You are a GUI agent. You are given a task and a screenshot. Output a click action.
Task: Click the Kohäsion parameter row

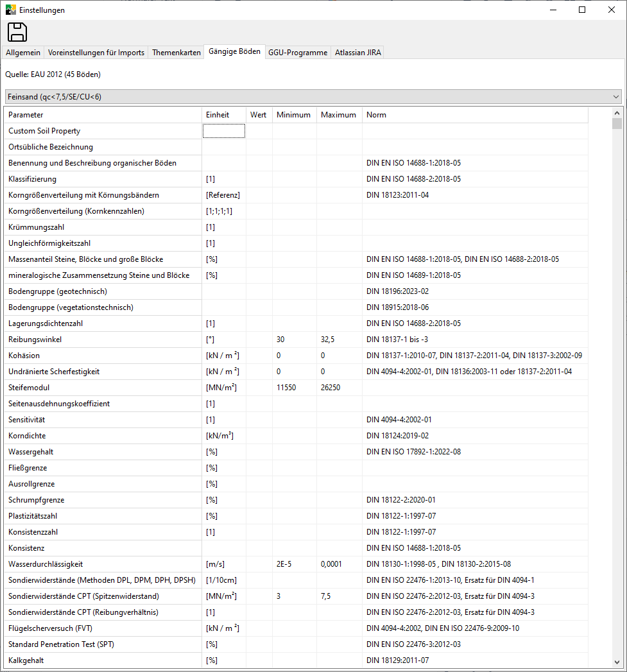pos(103,356)
